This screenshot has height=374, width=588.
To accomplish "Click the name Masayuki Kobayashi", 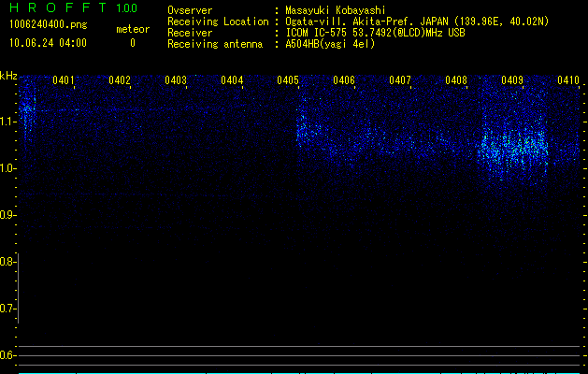I will (x=336, y=10).
